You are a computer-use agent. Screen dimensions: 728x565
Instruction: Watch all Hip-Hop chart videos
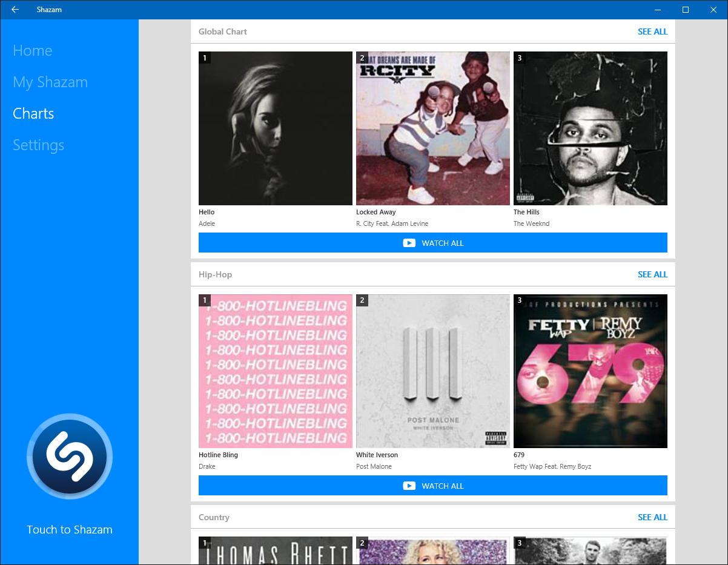tap(433, 486)
